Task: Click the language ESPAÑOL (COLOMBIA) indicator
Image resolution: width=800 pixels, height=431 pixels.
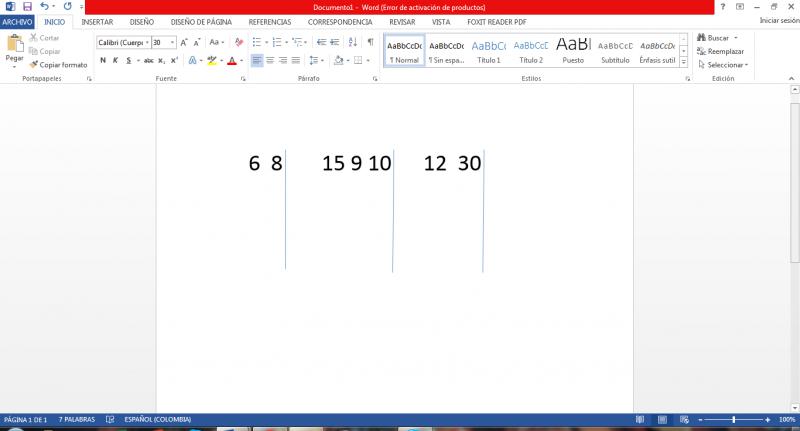Action: tap(158, 419)
